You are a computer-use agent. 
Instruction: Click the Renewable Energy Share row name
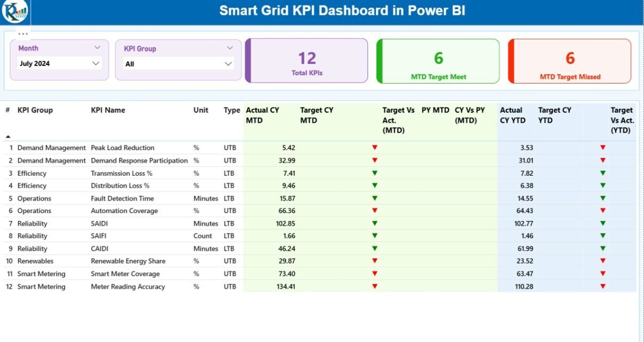pos(128,261)
